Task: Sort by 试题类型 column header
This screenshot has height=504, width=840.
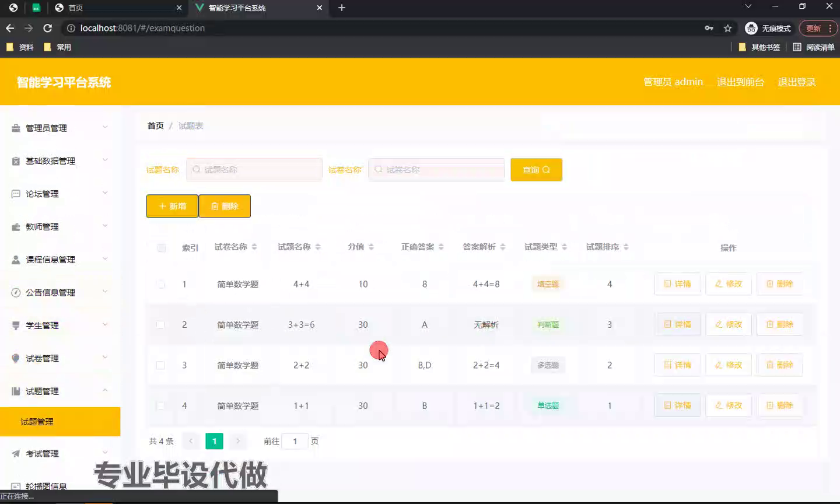Action: 545,247
